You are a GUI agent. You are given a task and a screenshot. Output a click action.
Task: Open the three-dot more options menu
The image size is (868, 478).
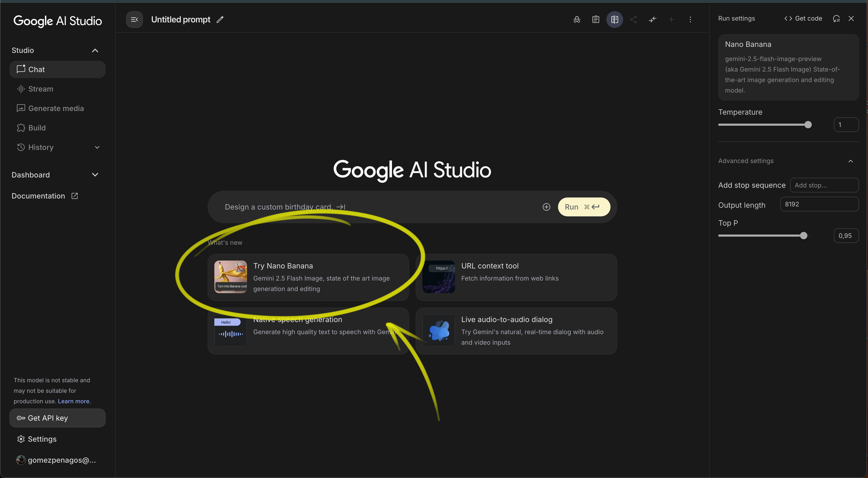(690, 19)
